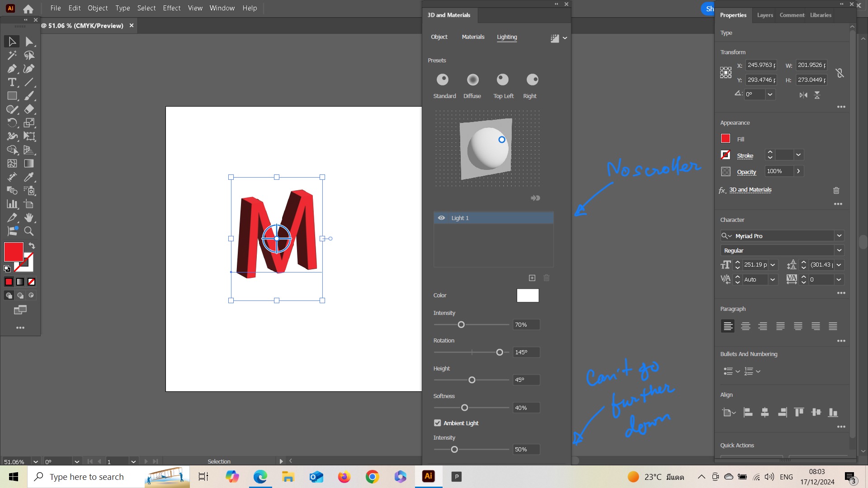Delete Light 1 with the trash icon
The height and width of the screenshot is (488, 868).
click(547, 278)
